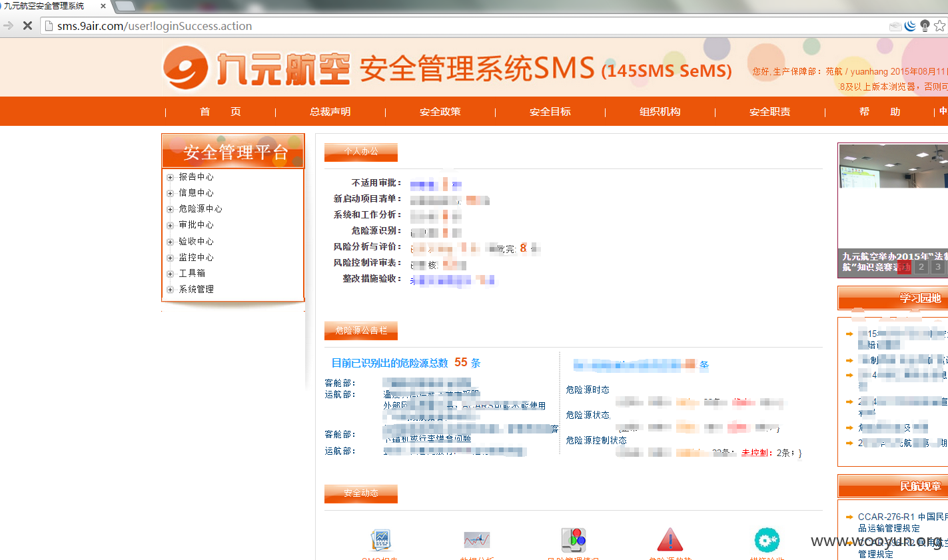Click the 不适用审批 label
The width and height of the screenshot is (948, 560).
pyautogui.click(x=376, y=182)
